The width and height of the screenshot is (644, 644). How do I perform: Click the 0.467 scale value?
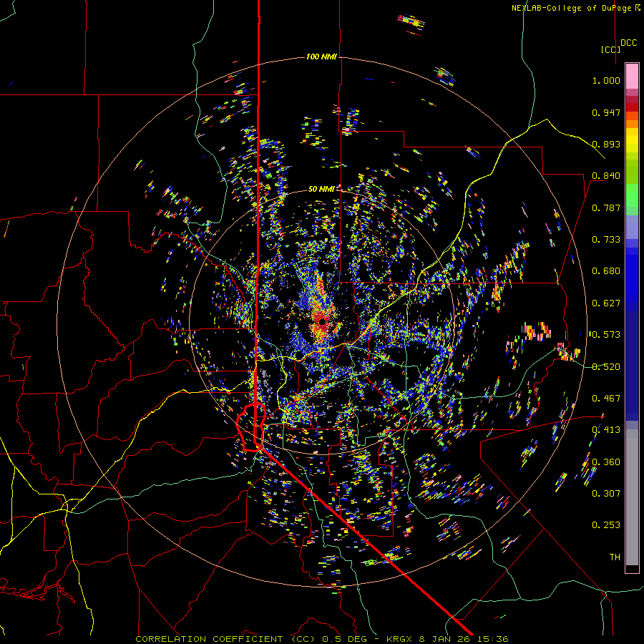[606, 398]
